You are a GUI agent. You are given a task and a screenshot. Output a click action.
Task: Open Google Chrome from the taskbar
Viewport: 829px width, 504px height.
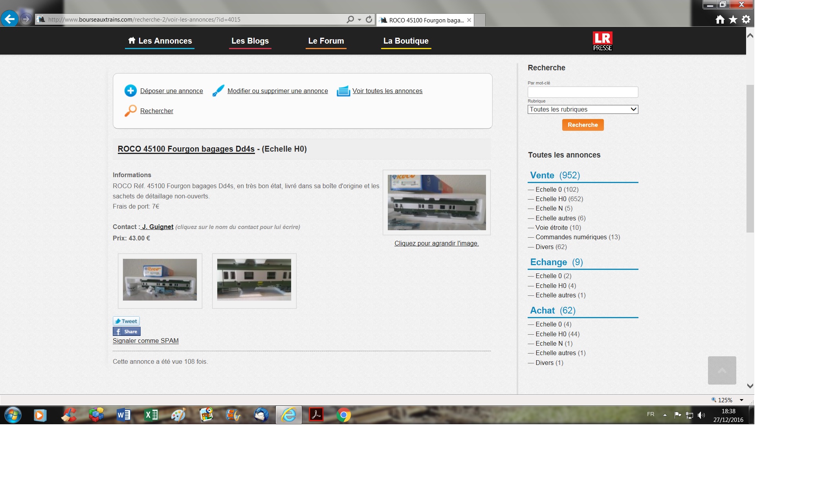point(343,415)
